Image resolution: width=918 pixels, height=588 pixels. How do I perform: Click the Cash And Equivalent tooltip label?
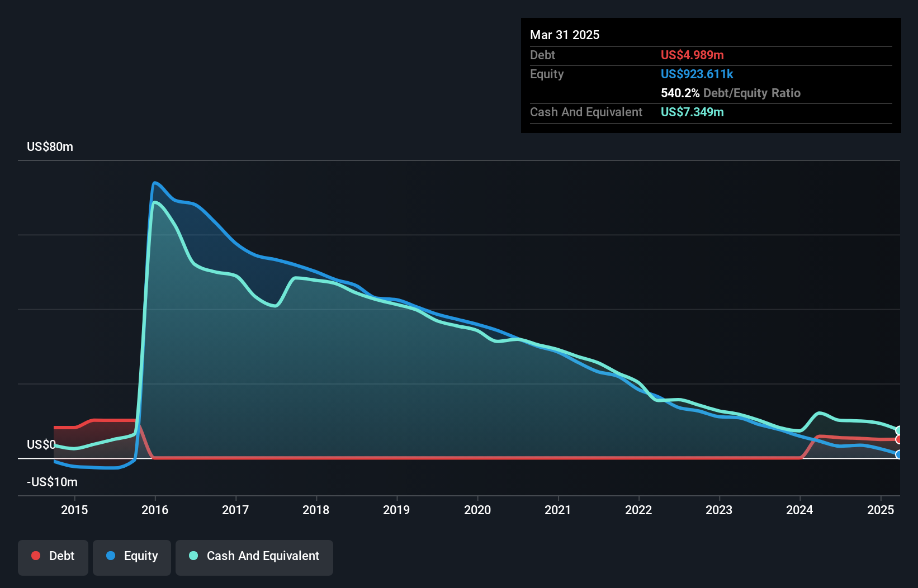click(586, 112)
